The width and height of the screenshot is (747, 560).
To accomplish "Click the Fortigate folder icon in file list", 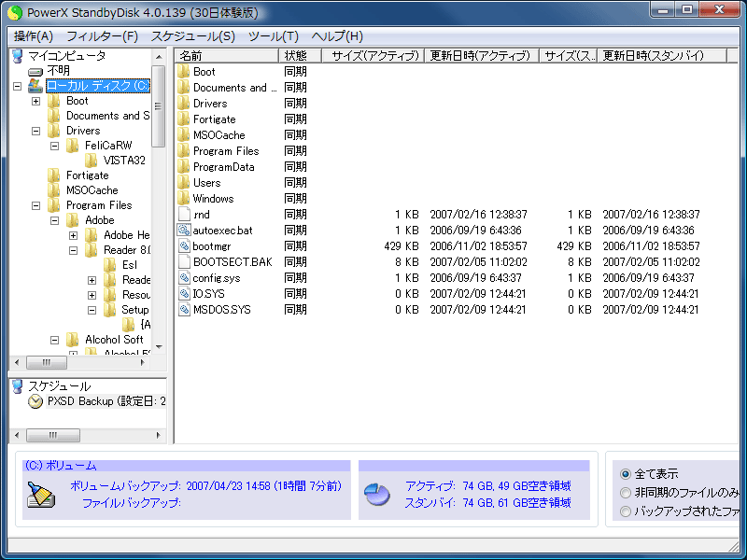I will click(183, 119).
